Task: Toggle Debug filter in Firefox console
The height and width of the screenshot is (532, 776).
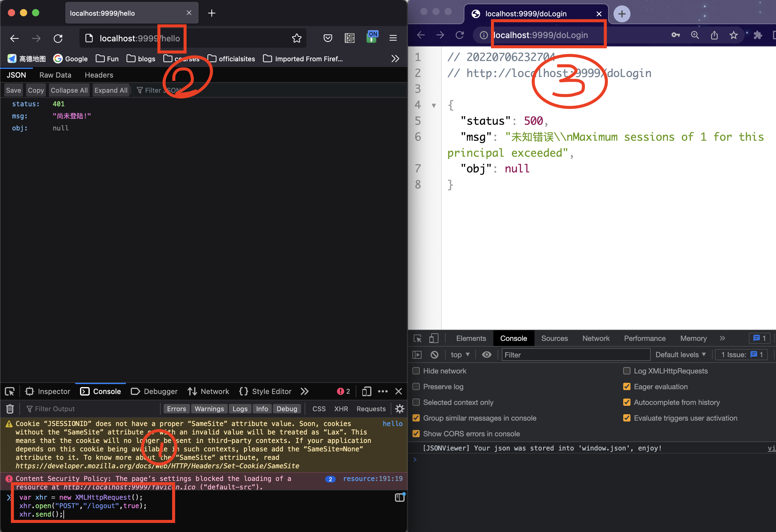Action: coord(287,409)
